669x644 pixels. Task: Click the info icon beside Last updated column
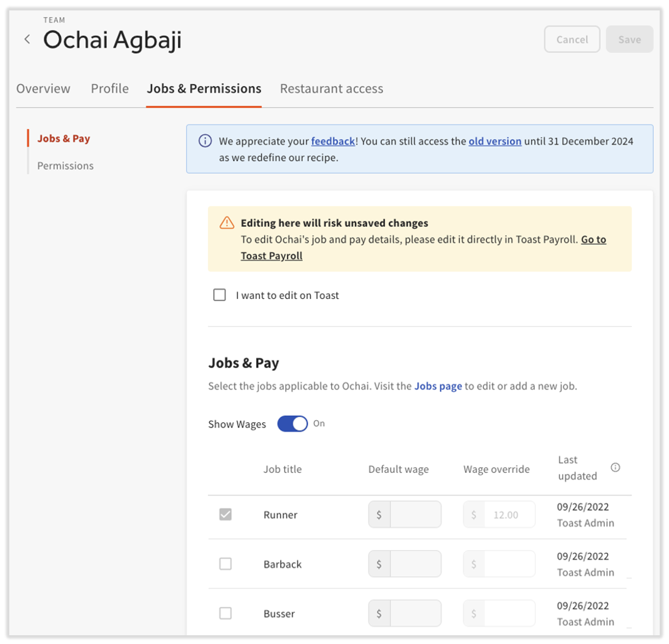(x=615, y=467)
